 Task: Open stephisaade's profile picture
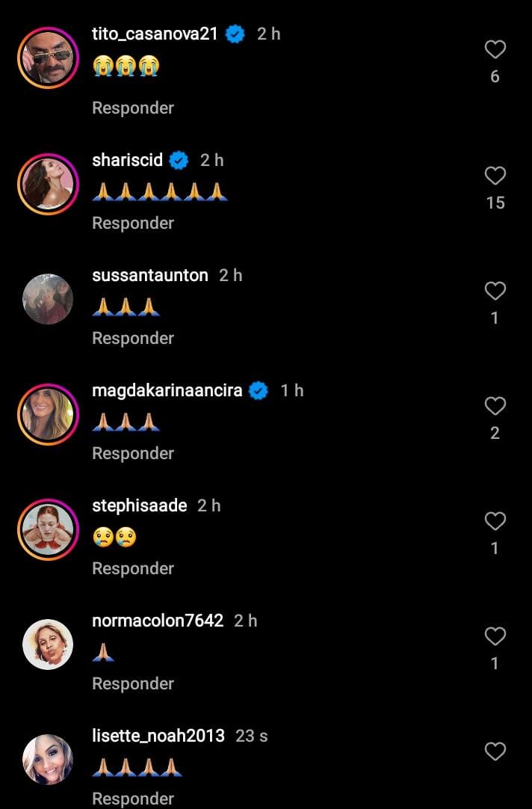pos(48,529)
